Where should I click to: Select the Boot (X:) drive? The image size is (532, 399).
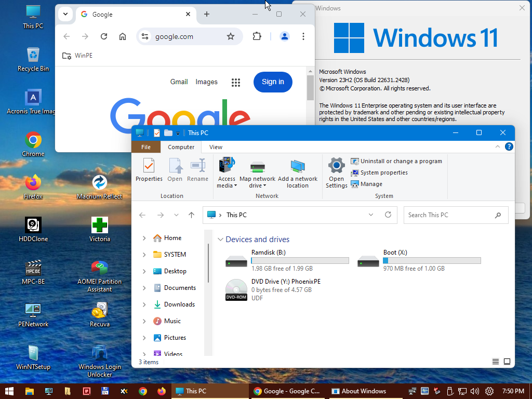[x=419, y=261]
